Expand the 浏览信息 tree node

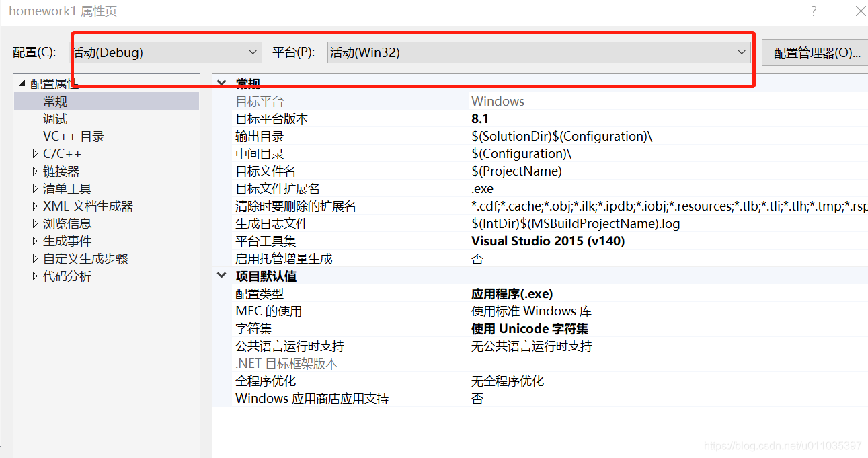coord(35,224)
